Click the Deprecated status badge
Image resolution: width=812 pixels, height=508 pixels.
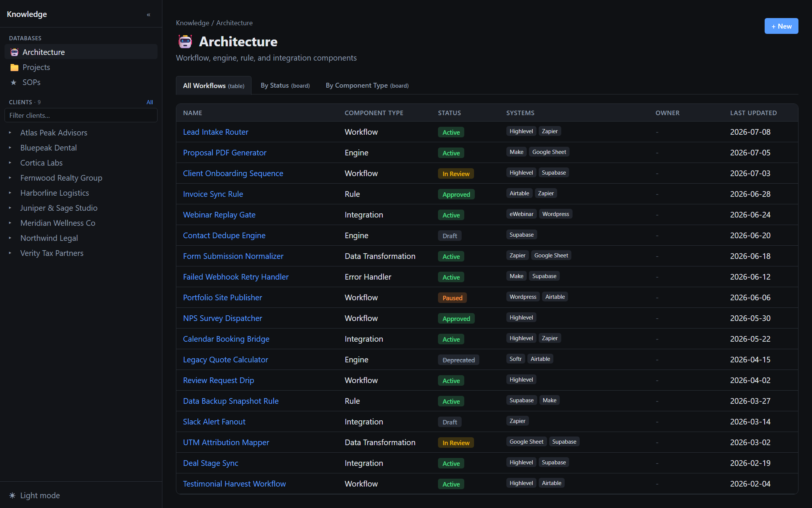click(x=458, y=360)
